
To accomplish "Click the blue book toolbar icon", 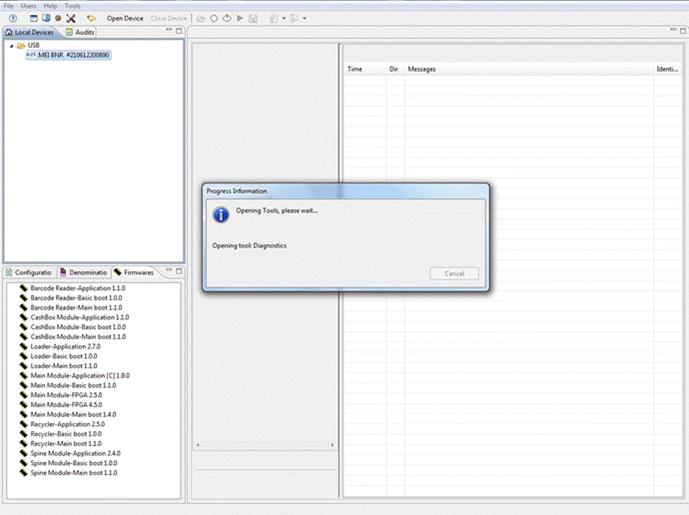I will coord(46,18).
